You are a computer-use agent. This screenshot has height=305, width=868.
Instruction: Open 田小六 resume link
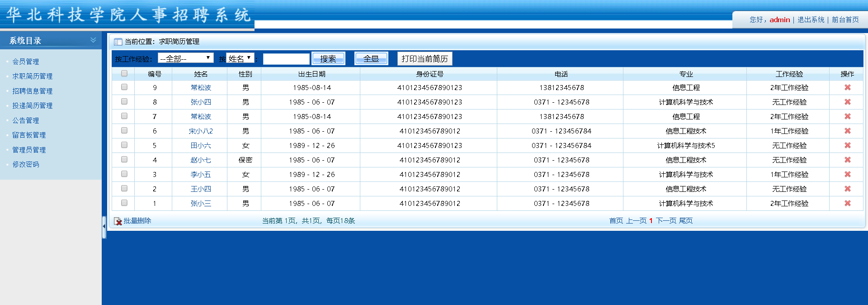201,146
